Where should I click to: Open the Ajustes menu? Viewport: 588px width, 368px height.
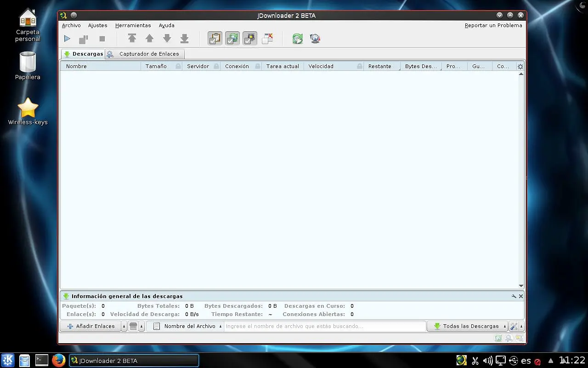click(98, 25)
